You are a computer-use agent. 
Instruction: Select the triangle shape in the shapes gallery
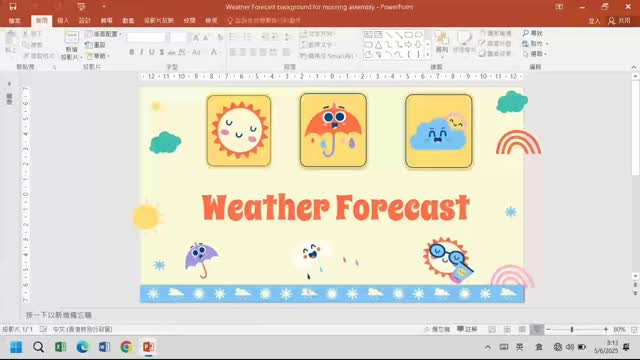pyautogui.click(x=378, y=44)
